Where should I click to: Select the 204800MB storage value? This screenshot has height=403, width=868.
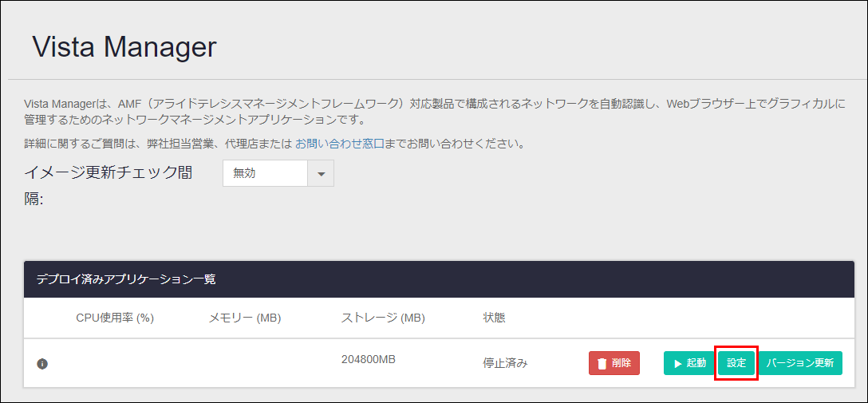(x=368, y=359)
